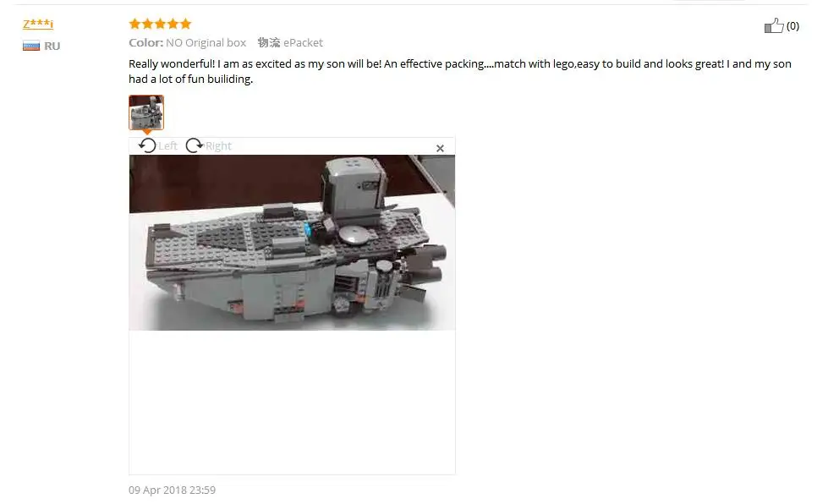Open reviewer profile Z***i
Image resolution: width=828 pixels, height=504 pixels.
click(x=38, y=24)
